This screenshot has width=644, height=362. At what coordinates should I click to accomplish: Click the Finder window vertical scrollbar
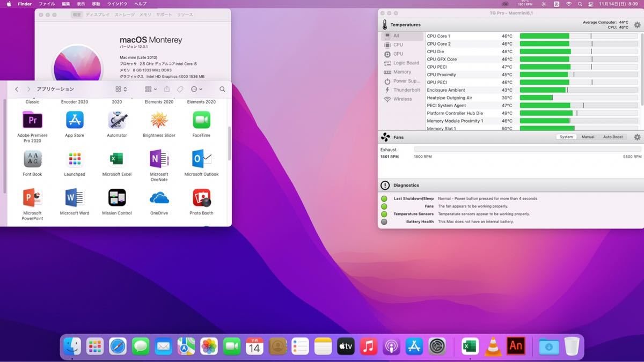pos(230,143)
